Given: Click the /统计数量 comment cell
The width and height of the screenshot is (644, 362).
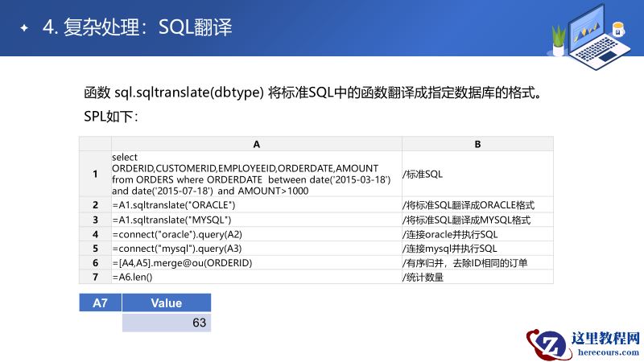Looking at the screenshot, I should 477,278.
